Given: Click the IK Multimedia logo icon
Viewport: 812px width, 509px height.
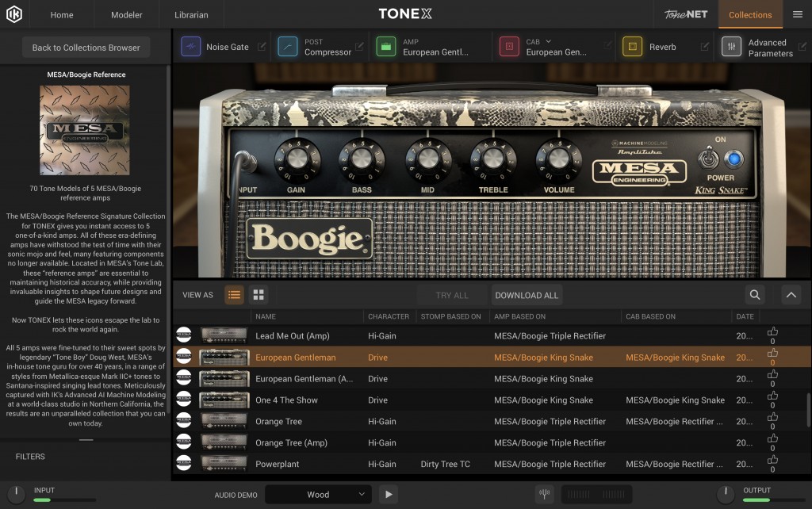Looking at the screenshot, I should (x=14, y=14).
